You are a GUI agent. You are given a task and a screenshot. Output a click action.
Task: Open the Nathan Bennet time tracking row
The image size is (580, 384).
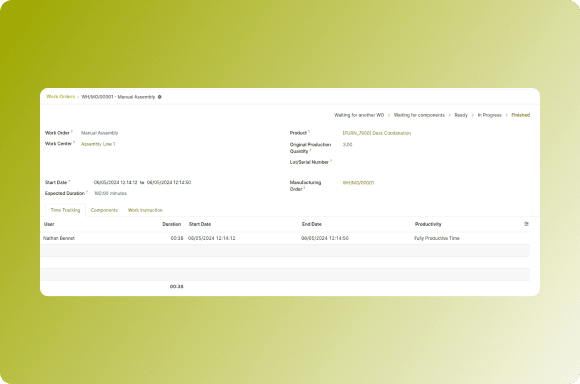click(x=285, y=238)
